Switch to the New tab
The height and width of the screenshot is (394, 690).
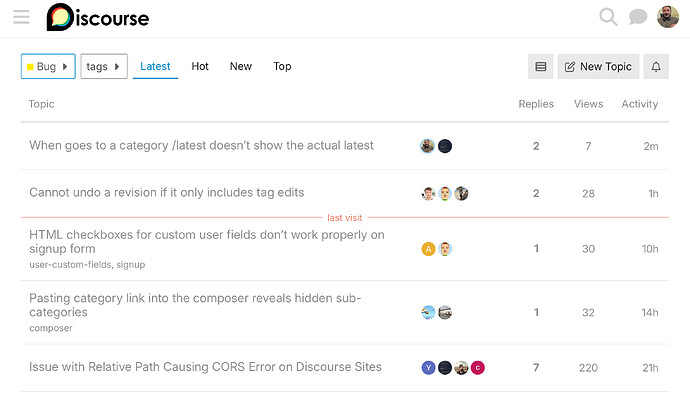point(241,66)
